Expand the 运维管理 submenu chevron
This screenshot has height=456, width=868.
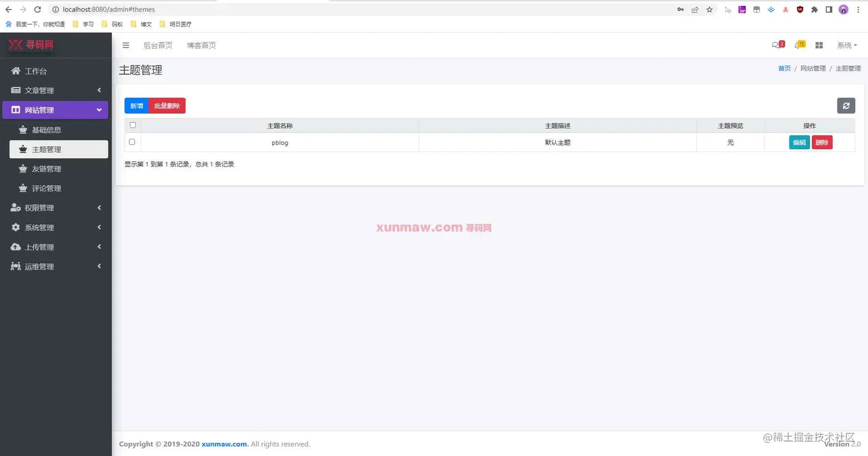[x=99, y=266]
